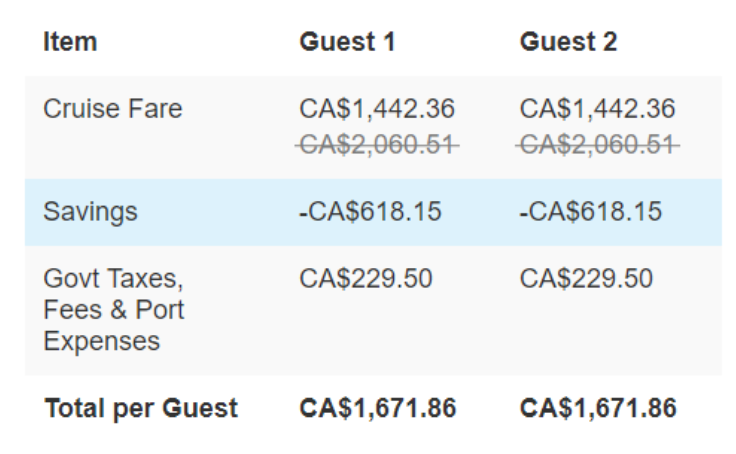Click Guest 1's CA$1,671.86 total
Viewport: 736px width, 454px height.
coord(378,408)
